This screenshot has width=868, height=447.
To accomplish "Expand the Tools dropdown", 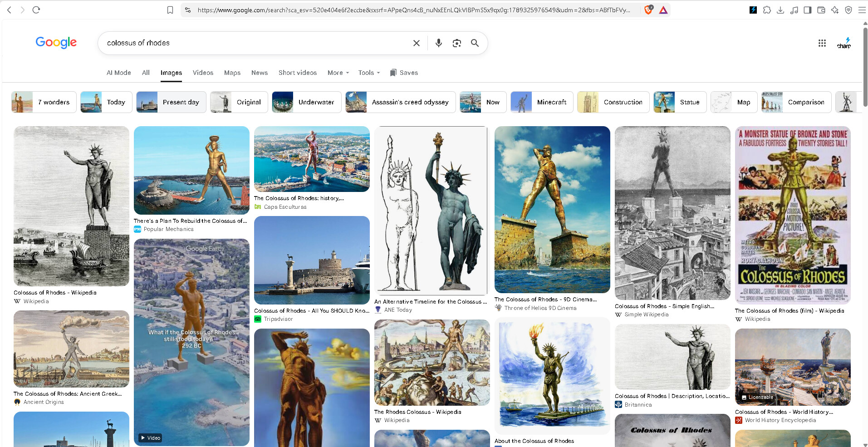I will pyautogui.click(x=369, y=73).
